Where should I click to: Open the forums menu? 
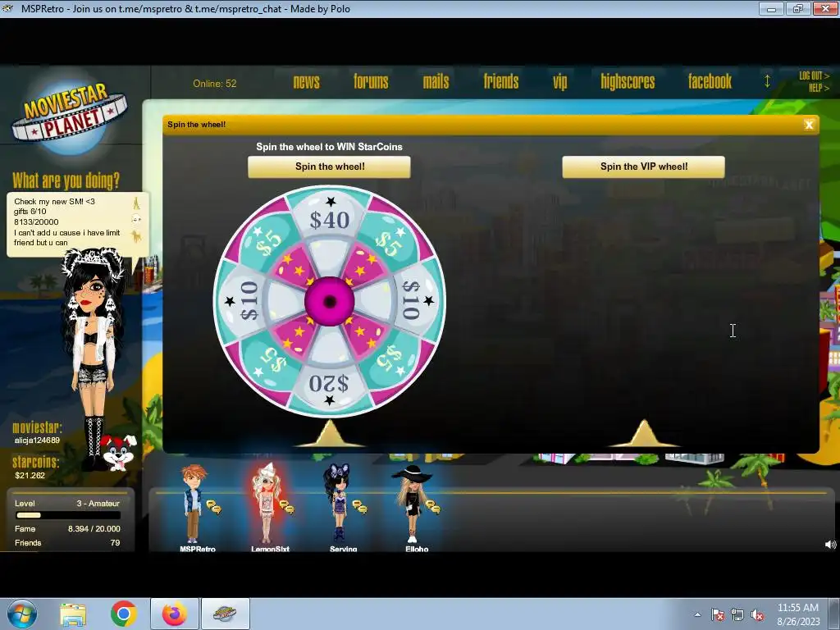371,81
